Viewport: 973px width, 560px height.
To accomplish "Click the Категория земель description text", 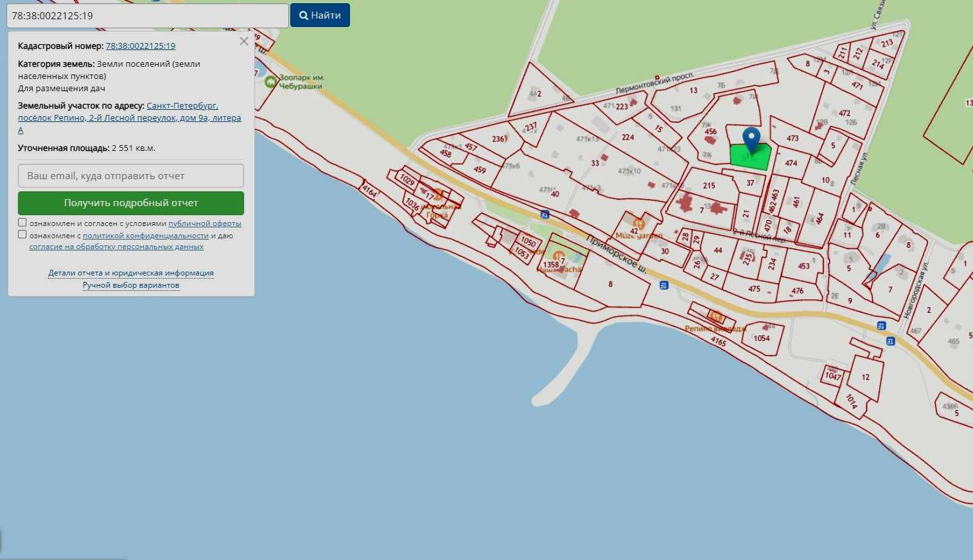I will 109,76.
